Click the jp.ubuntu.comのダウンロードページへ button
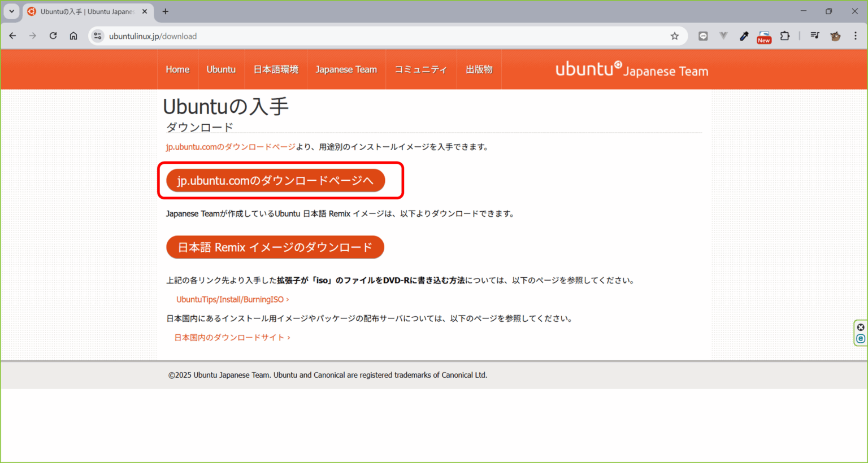Image resolution: width=868 pixels, height=463 pixels. (275, 180)
